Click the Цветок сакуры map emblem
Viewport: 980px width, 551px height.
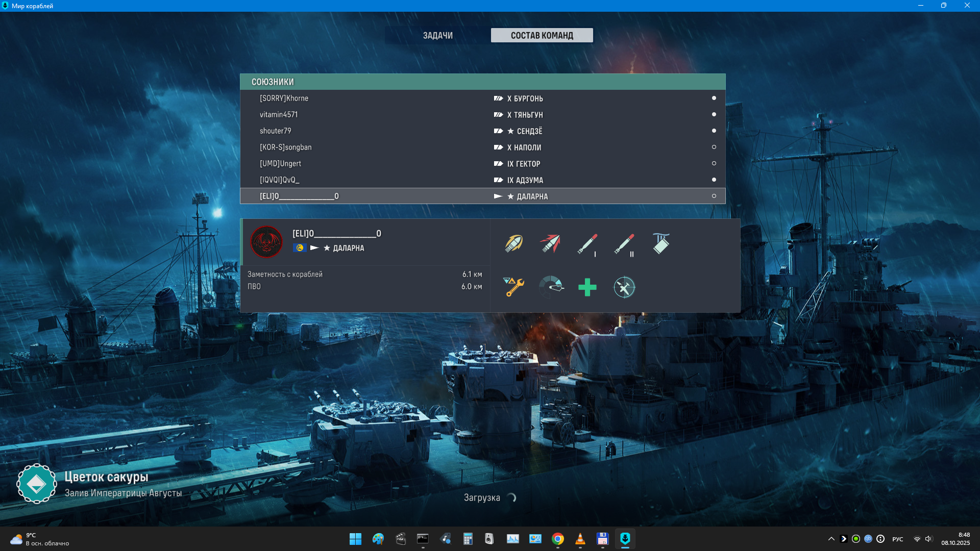pos(37,484)
